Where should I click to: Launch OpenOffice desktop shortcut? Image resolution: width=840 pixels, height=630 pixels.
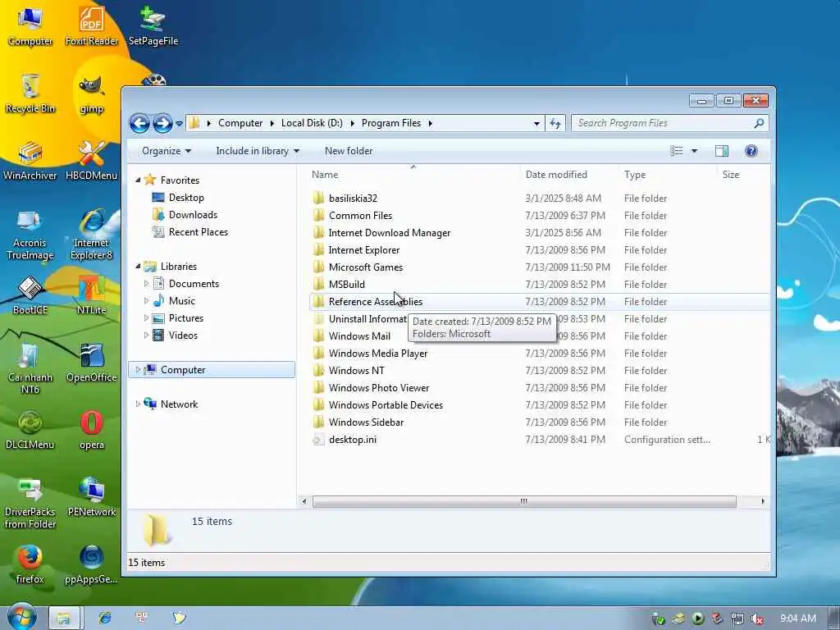(92, 363)
